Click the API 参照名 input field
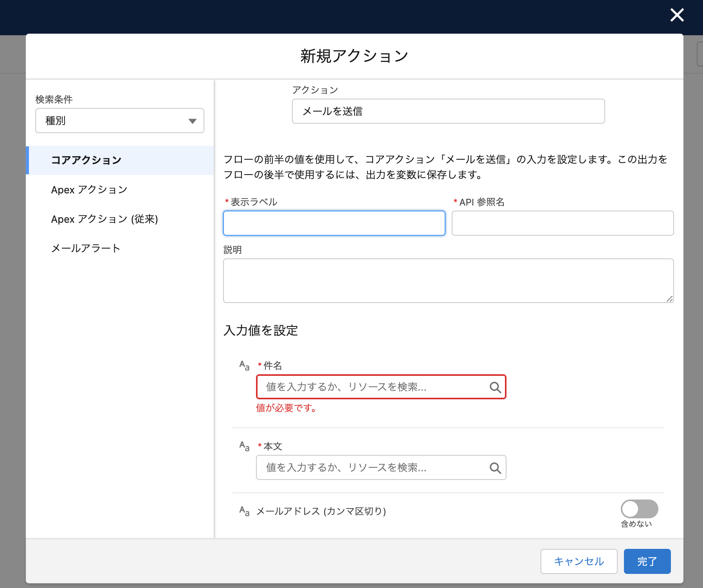 tap(562, 223)
